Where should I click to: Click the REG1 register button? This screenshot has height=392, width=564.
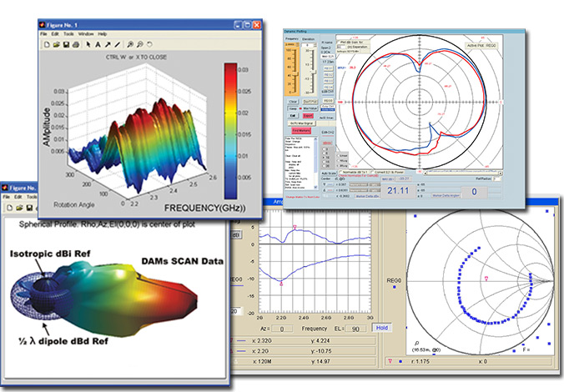pyautogui.click(x=329, y=68)
